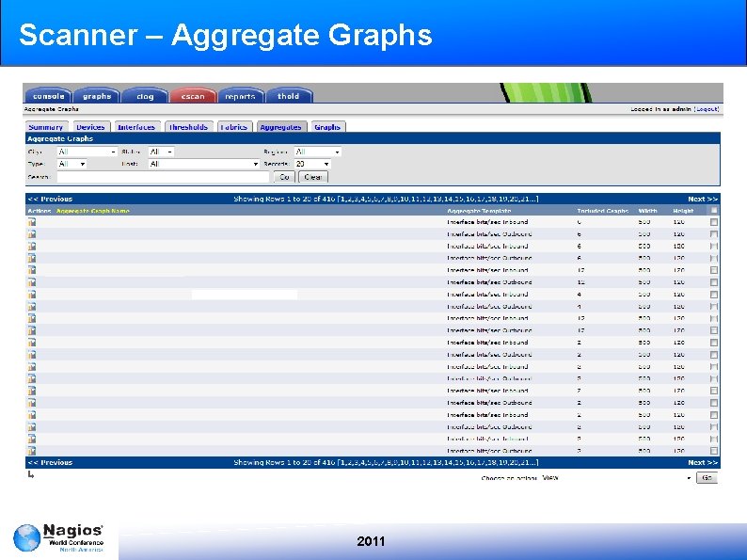Open the Fabrics sub-tab
Image resolution: width=747 pixels, height=560 pixels.
(234, 127)
